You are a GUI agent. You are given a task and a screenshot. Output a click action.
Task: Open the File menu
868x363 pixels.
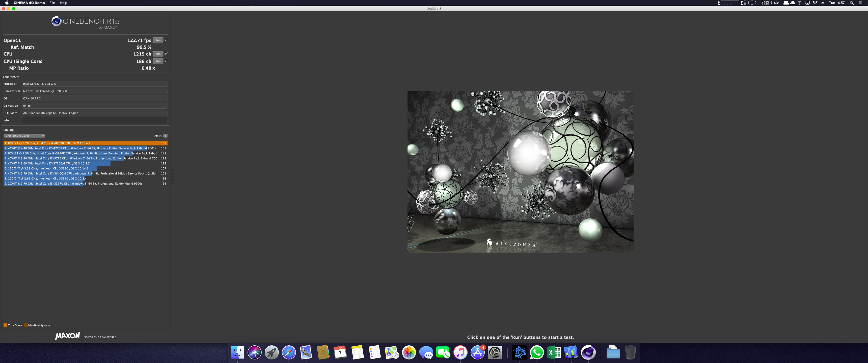[x=52, y=3]
